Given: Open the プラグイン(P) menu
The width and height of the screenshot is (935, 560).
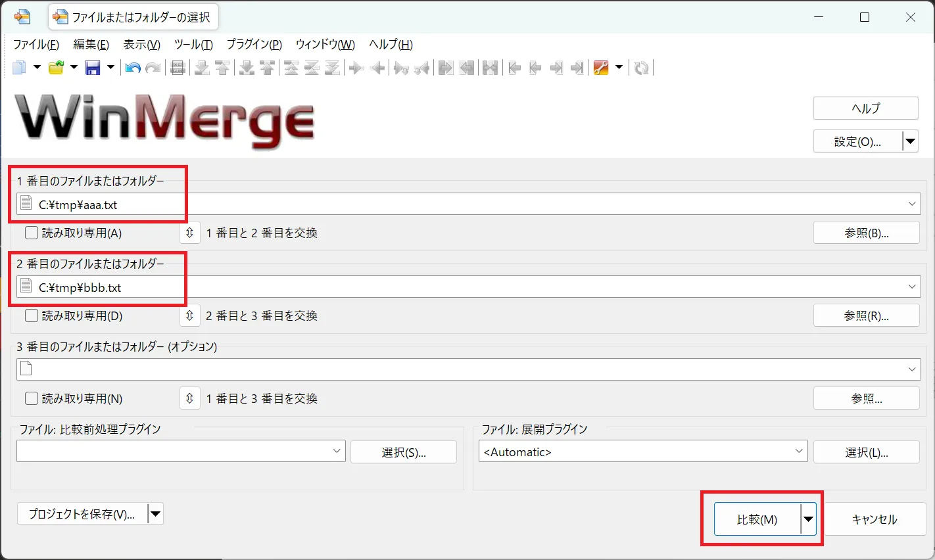Looking at the screenshot, I should point(254,45).
